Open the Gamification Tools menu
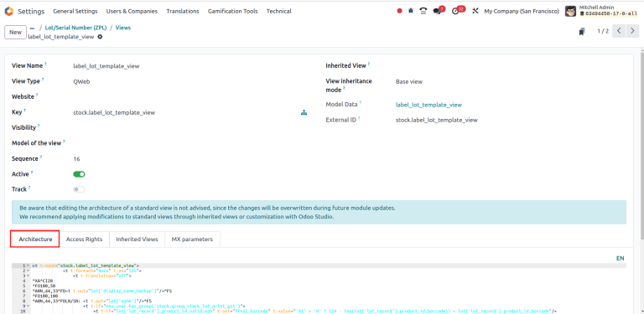 click(x=233, y=11)
